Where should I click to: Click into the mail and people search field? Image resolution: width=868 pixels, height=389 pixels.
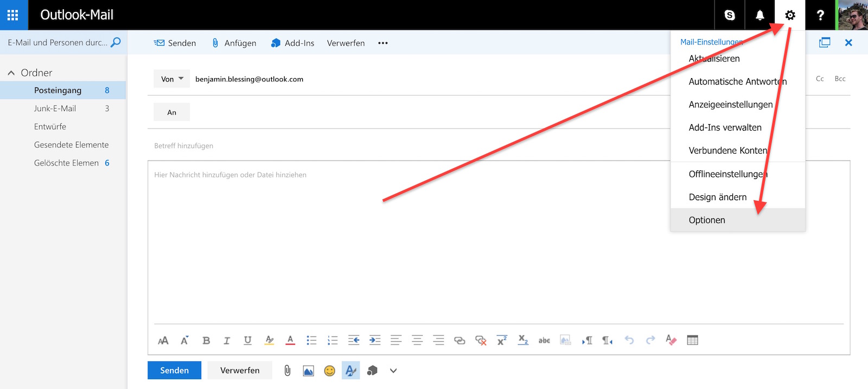coord(58,42)
